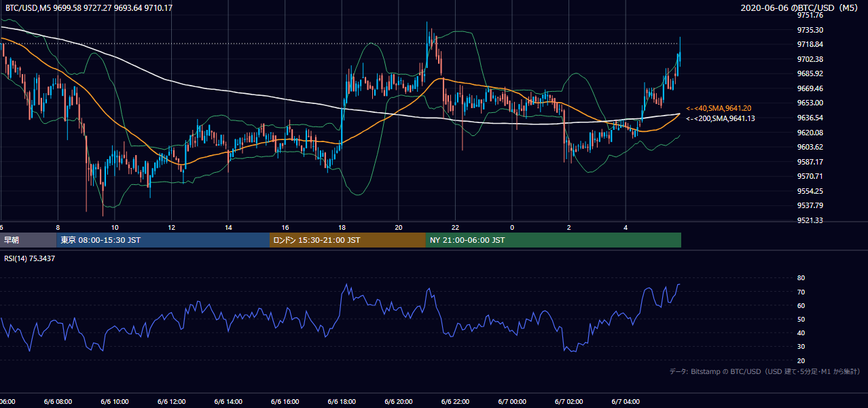Click the RSI axis level 30
The image size is (868, 408).
[x=801, y=347]
